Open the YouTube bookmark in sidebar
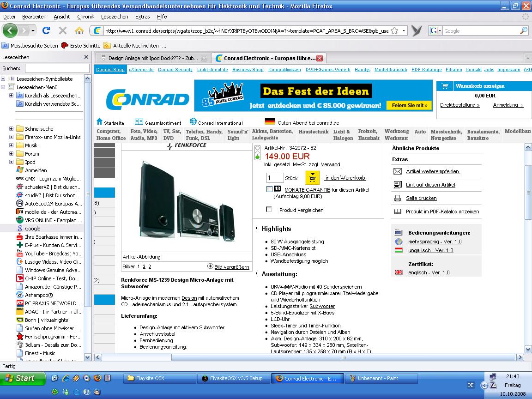Viewport: 532px width, 399px height. click(49, 254)
